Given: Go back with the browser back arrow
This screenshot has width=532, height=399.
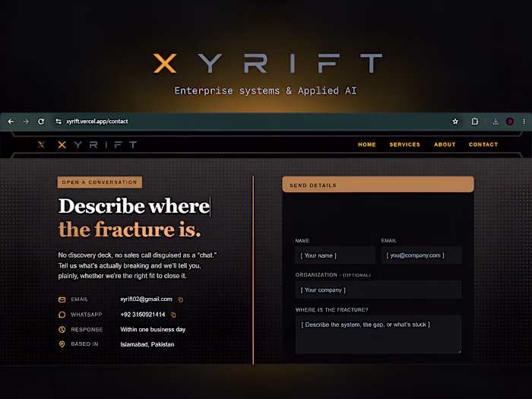Looking at the screenshot, I should [x=11, y=122].
